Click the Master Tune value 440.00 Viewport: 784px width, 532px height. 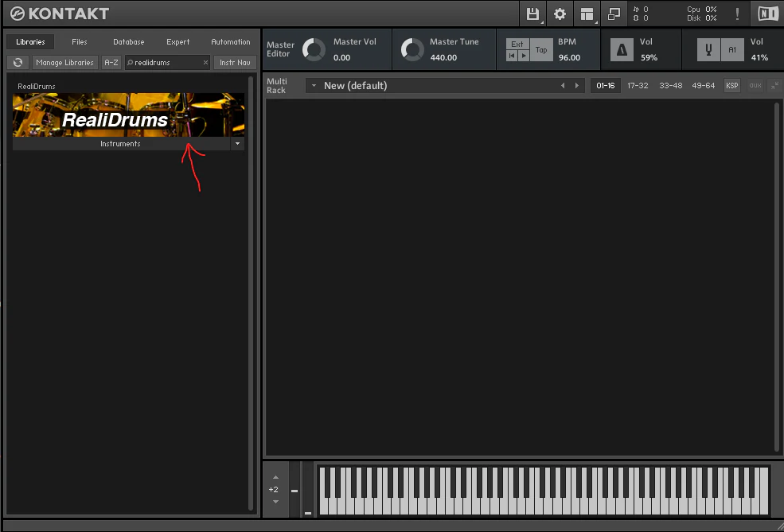443,57
